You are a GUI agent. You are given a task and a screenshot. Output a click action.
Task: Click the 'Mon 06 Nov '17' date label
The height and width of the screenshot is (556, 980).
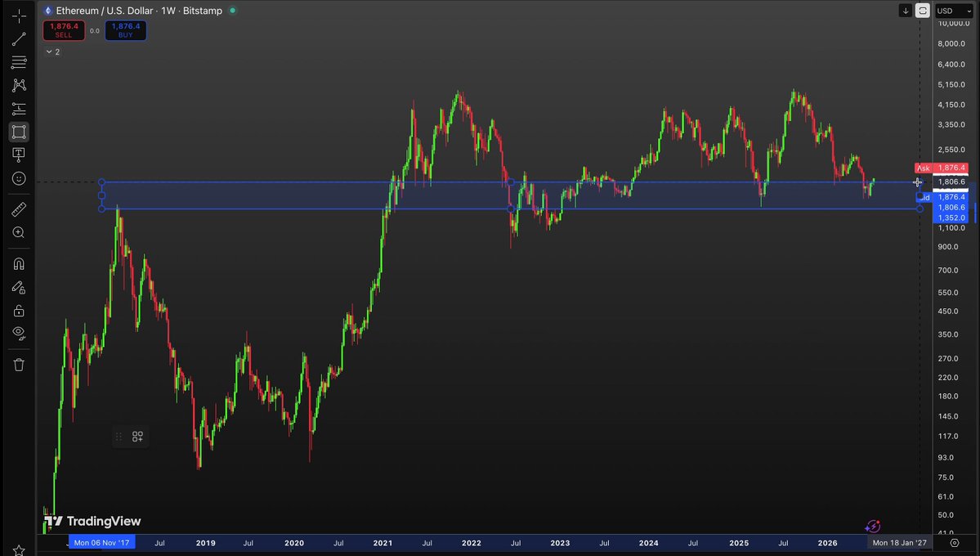pyautogui.click(x=102, y=543)
